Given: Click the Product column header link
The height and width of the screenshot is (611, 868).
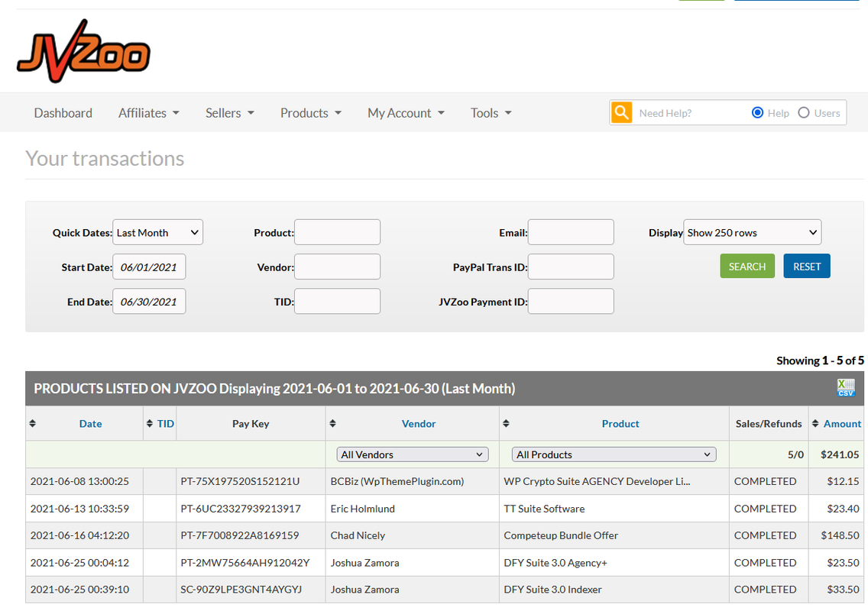Looking at the screenshot, I should point(620,423).
